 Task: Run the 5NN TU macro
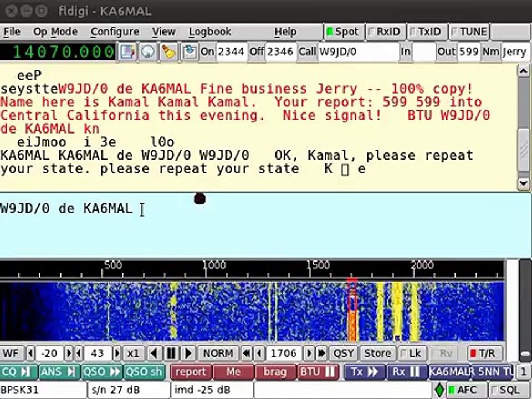click(493, 372)
